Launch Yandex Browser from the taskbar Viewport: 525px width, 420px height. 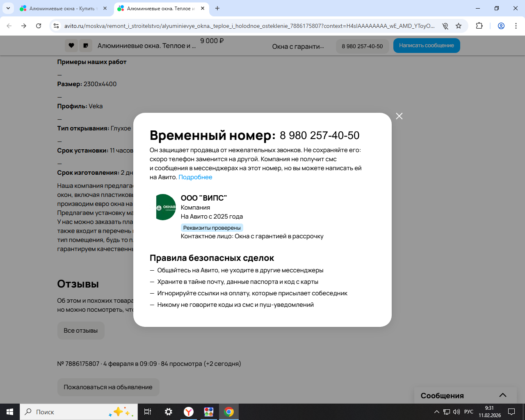[x=189, y=412]
